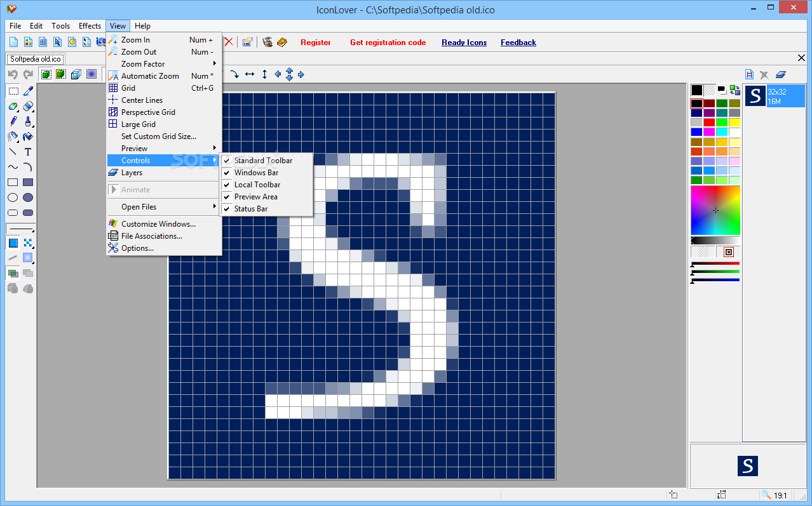This screenshot has width=812, height=506.
Task: Click the flip vertical arrows icon
Action: (x=265, y=74)
